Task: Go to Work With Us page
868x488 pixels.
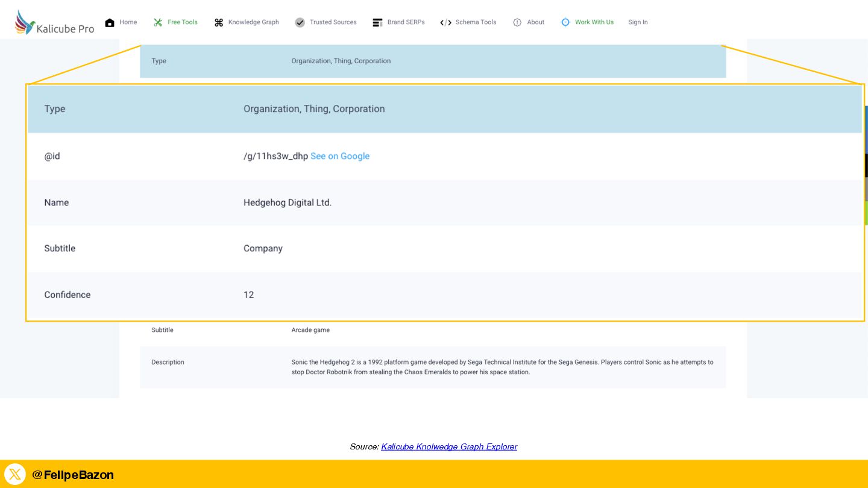Action: (x=594, y=22)
